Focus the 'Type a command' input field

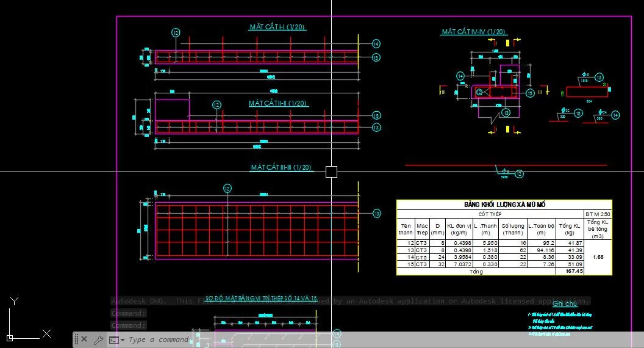[158, 339]
